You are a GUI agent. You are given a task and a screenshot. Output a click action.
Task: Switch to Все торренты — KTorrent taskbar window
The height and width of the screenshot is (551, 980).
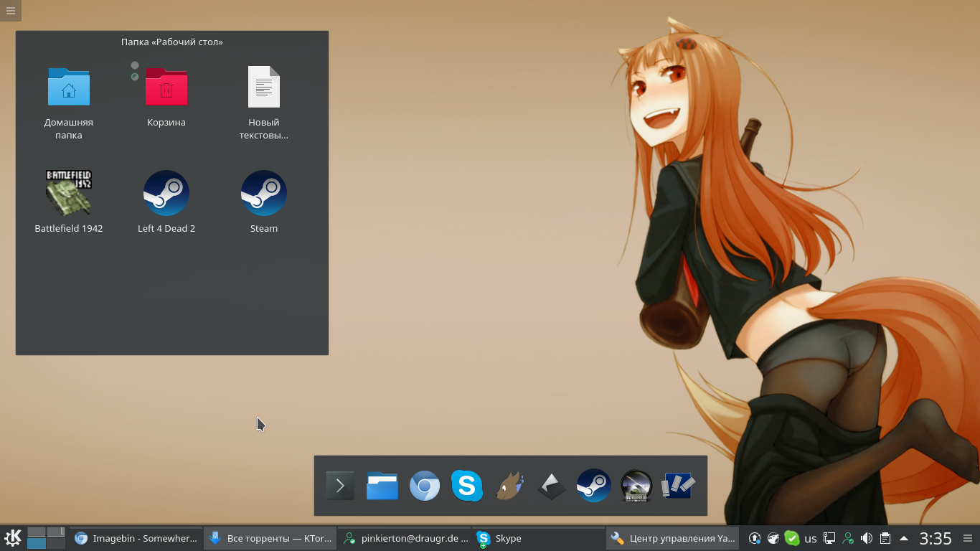270,538
